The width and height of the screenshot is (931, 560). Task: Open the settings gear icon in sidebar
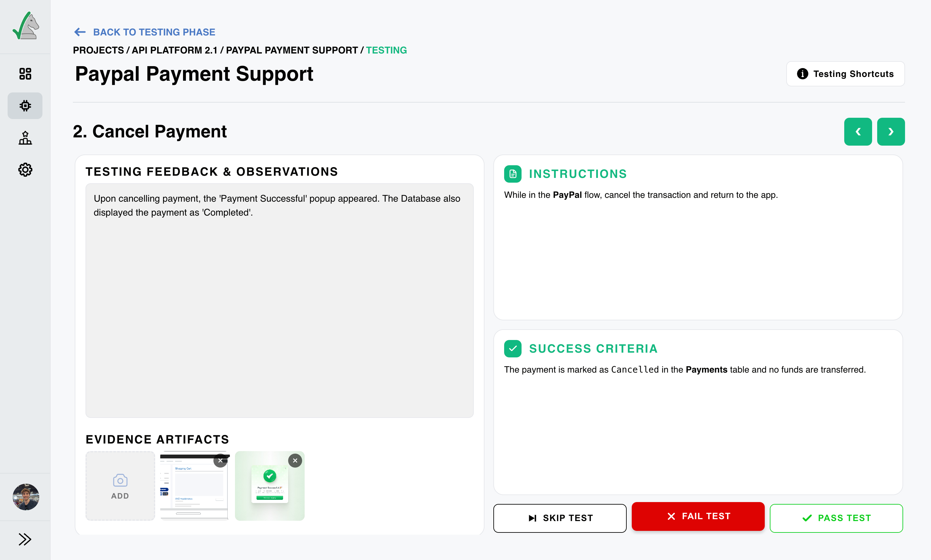[x=25, y=170]
